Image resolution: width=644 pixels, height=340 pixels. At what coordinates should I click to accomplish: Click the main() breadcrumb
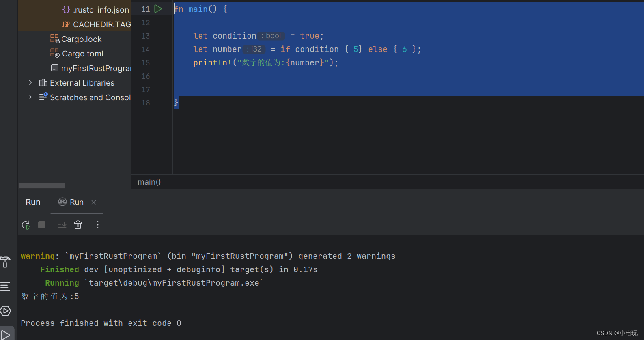pyautogui.click(x=149, y=182)
